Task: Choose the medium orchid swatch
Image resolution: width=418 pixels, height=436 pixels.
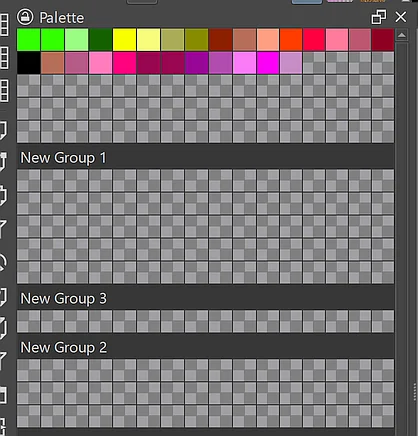Action: (x=220, y=63)
